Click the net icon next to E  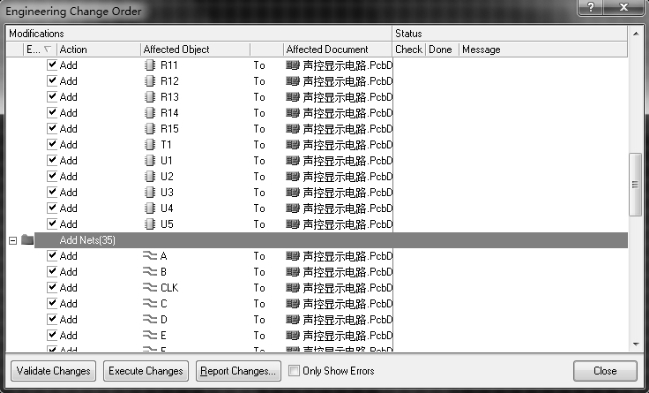pyautogui.click(x=150, y=335)
